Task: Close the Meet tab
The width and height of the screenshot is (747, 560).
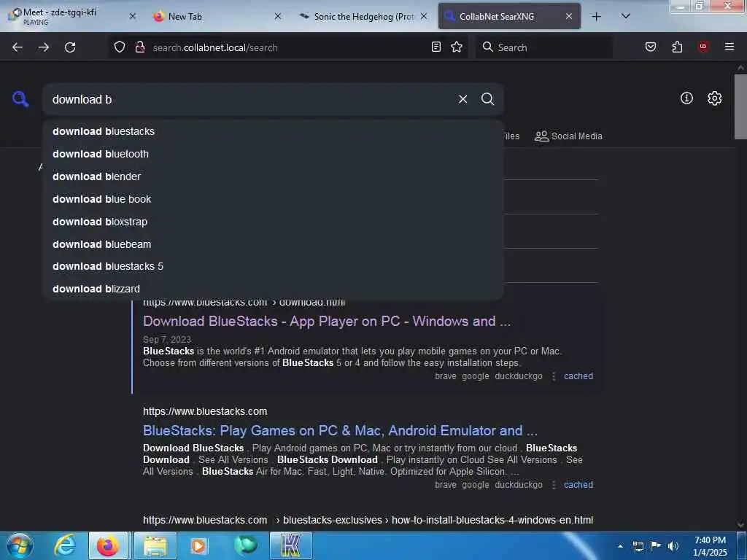Action: [x=133, y=16]
